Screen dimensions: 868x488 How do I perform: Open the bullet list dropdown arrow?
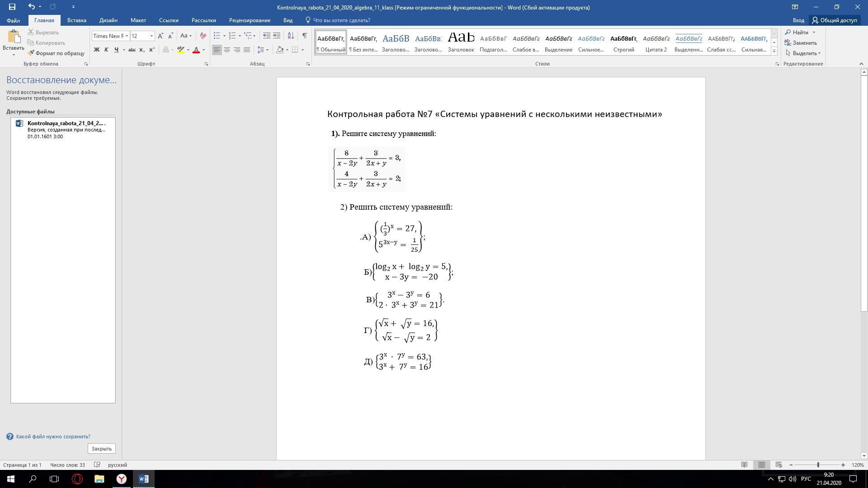[224, 36]
